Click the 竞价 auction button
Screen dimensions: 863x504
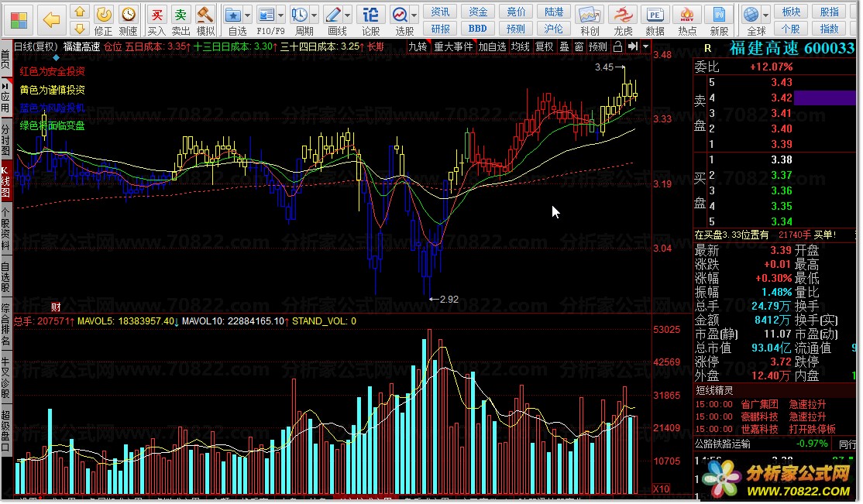[x=516, y=12]
